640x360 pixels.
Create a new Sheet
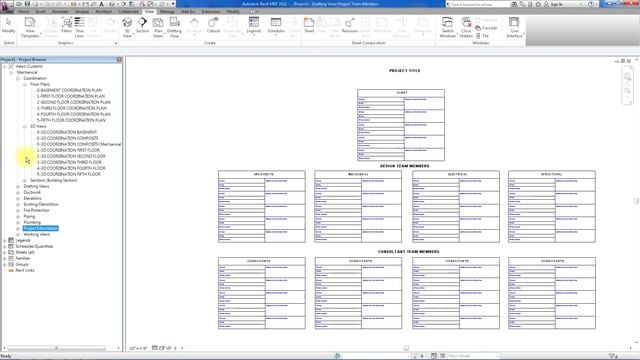coord(309,25)
